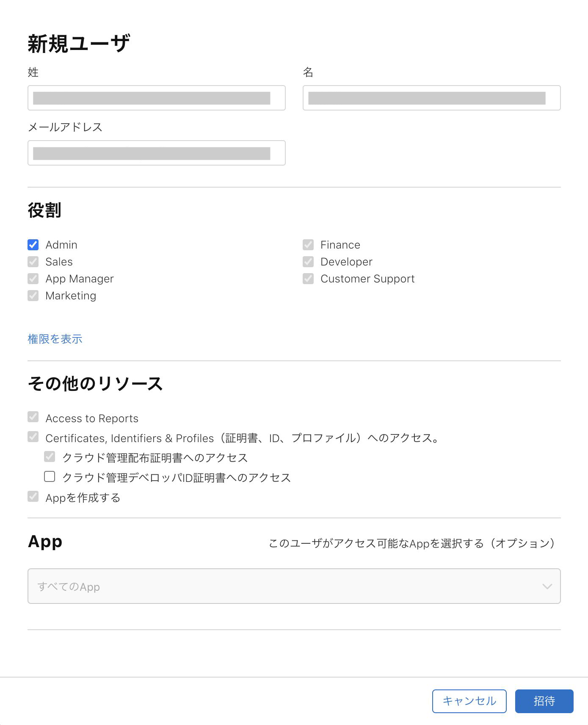This screenshot has height=725, width=588.
Task: Toggle the Access to Reports checkbox
Action: click(33, 417)
